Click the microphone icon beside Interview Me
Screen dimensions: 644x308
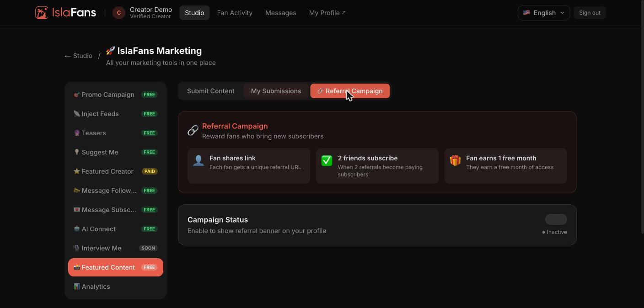click(76, 248)
